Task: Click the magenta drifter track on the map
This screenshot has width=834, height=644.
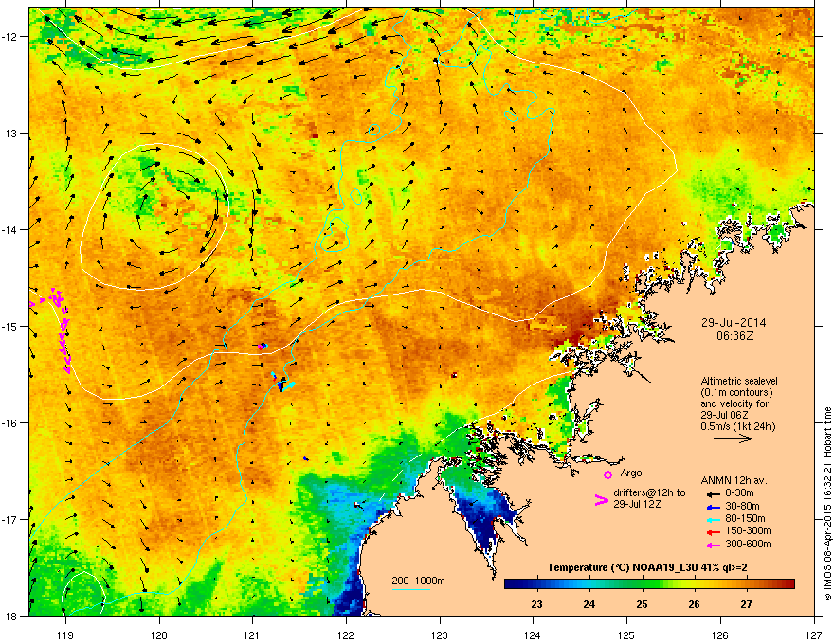Action: coord(63,331)
